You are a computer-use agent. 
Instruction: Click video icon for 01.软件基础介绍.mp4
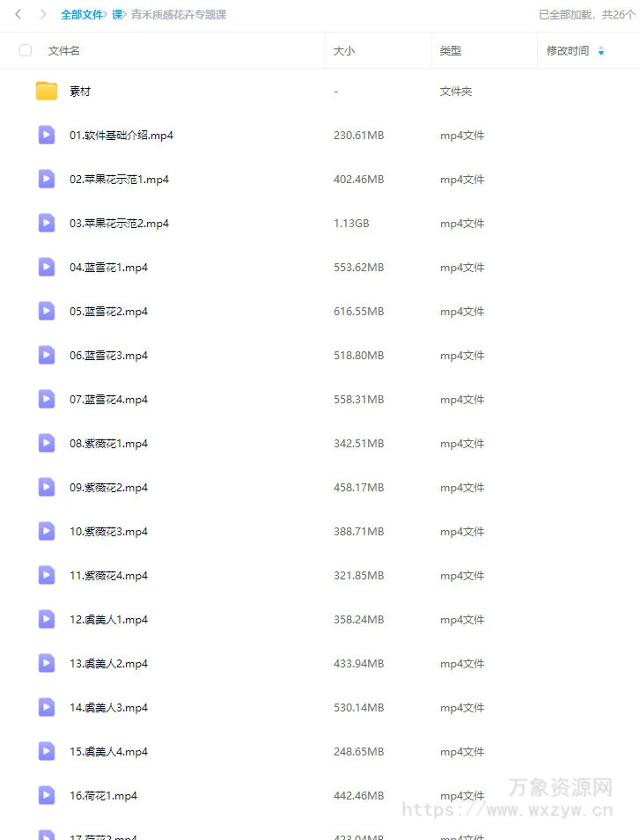47,135
